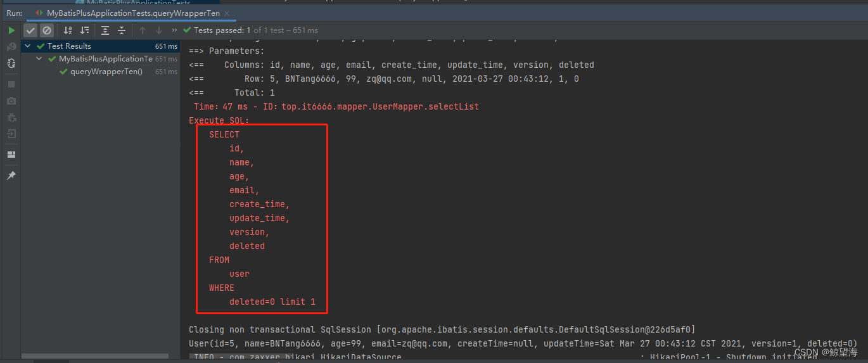The width and height of the screenshot is (868, 363).
Task: Select MyBatisPlusApplicationTests in the tree
Action: point(101,59)
